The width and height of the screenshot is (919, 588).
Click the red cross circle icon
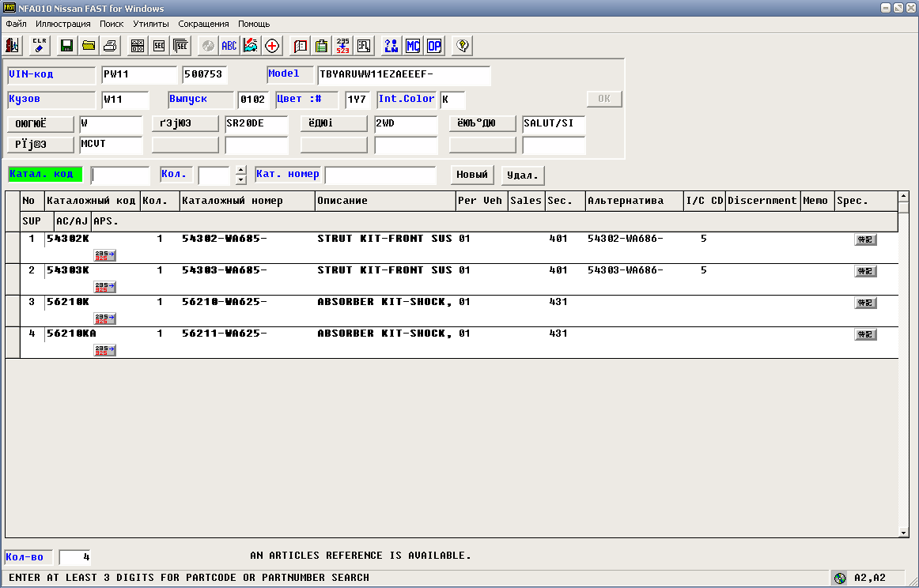point(272,46)
